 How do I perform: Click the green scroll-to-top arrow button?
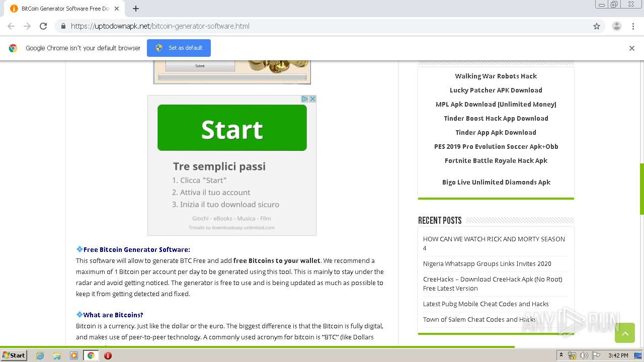click(625, 333)
